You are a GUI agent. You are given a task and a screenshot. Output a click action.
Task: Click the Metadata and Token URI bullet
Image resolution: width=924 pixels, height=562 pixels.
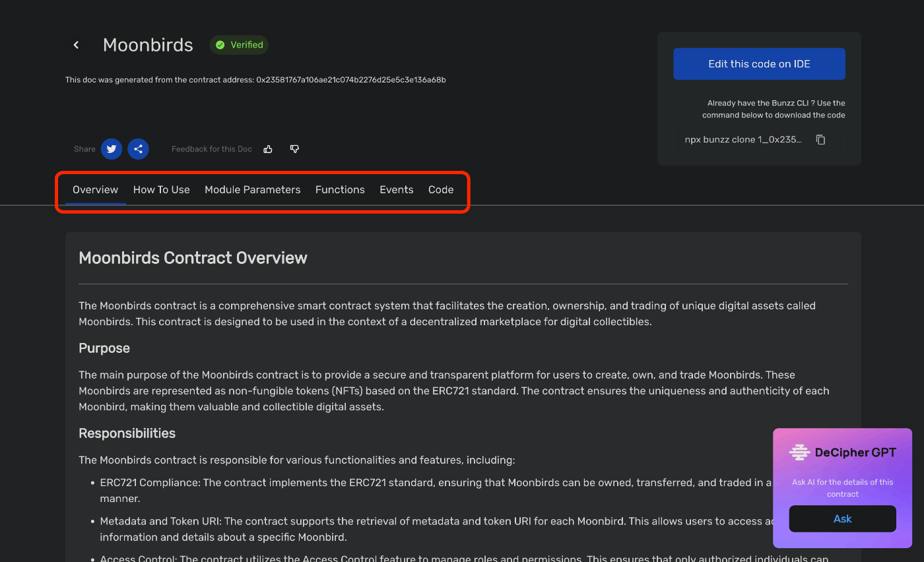[x=436, y=529]
